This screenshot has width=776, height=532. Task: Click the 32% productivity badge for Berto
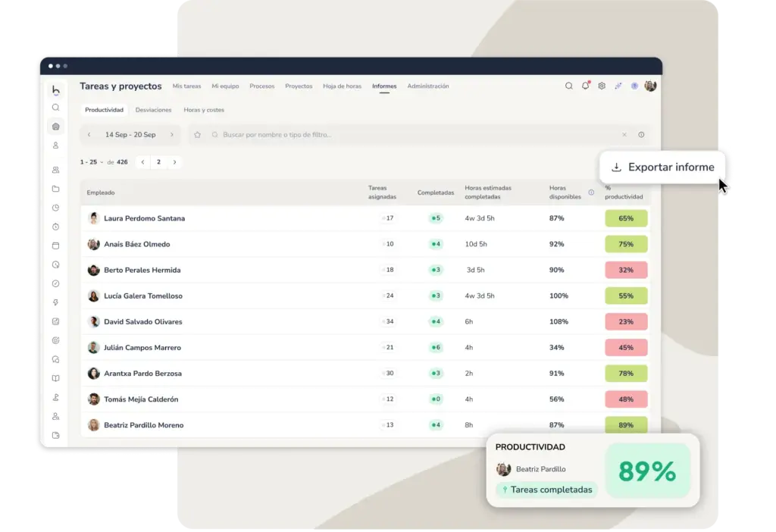coord(626,271)
